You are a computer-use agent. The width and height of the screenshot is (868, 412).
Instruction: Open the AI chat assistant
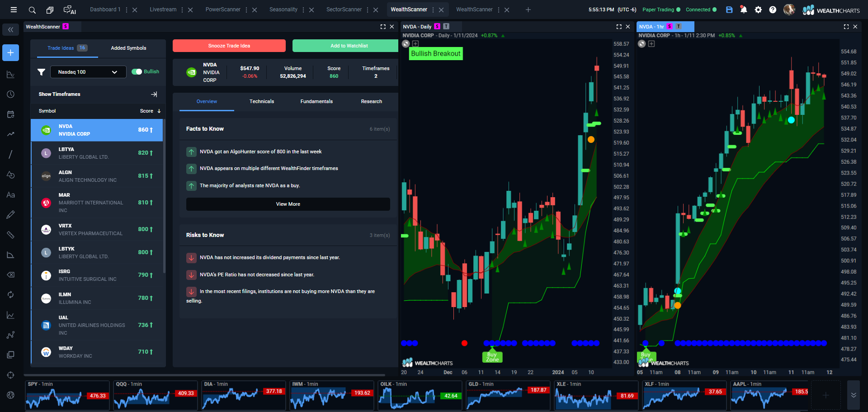coord(70,10)
